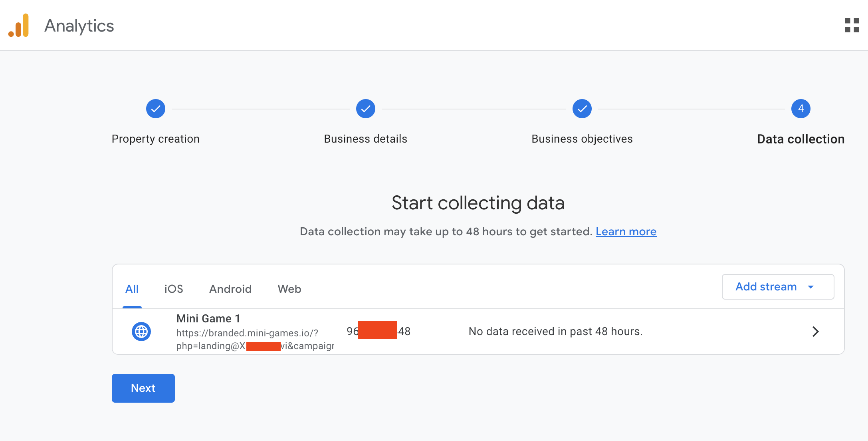Click the Property creation checkmark step
This screenshot has height=441, width=868.
pos(156,109)
